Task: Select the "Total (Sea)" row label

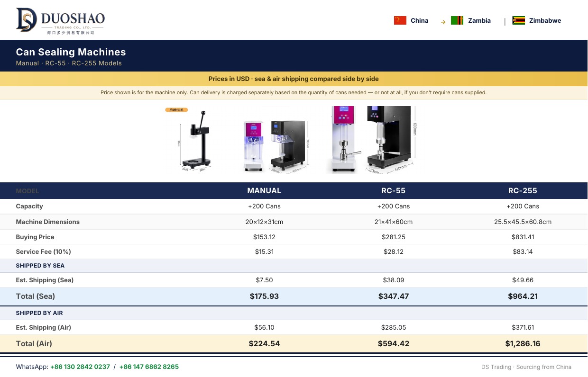Action: pyautogui.click(x=36, y=296)
